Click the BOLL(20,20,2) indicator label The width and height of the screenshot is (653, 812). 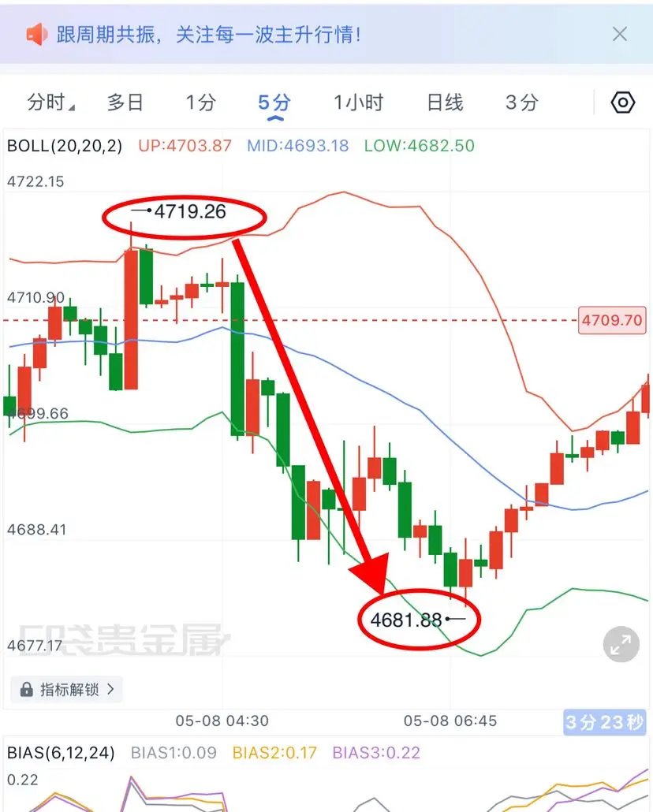tap(65, 146)
